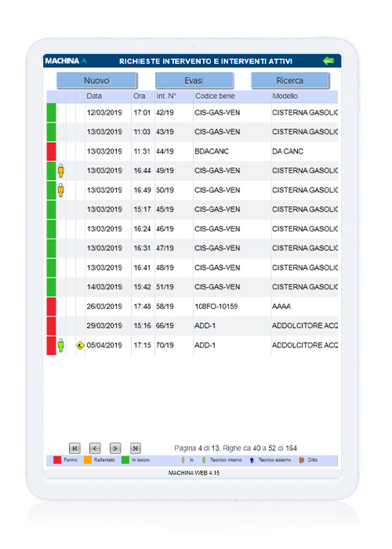Viewport: 392px width, 549px height.
Task: Sort by the Ora column header
Action: pyautogui.click(x=139, y=96)
